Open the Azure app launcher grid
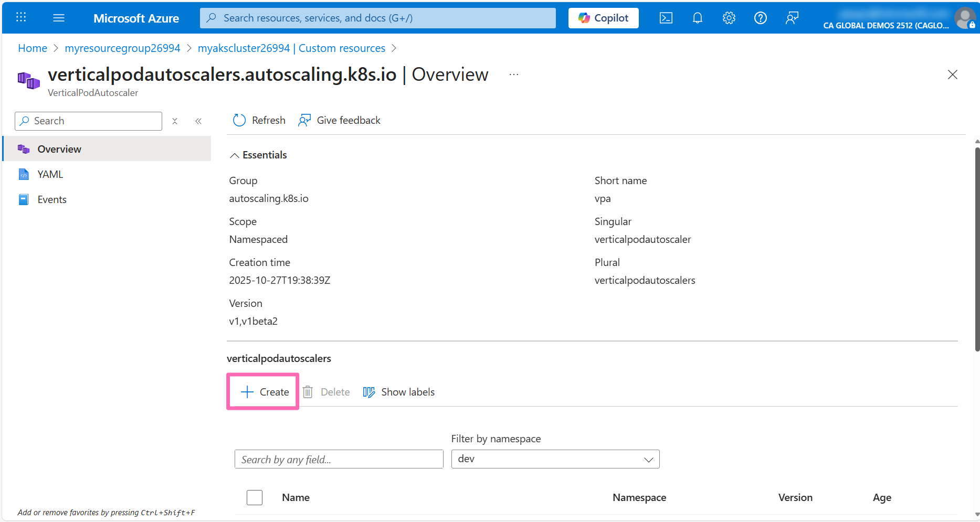980x522 pixels. coord(21,17)
